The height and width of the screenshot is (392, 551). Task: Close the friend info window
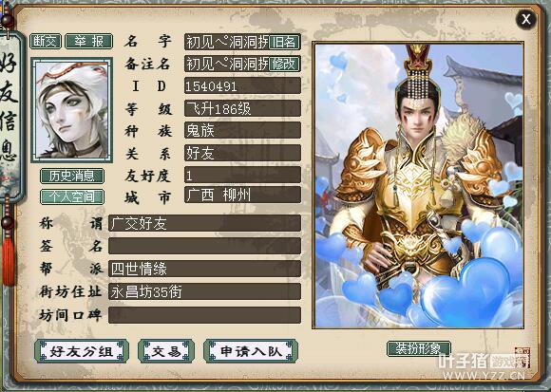tap(526, 19)
